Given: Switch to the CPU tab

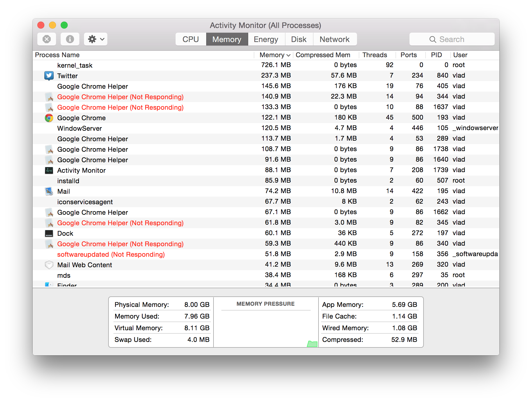Looking at the screenshot, I should coord(191,39).
